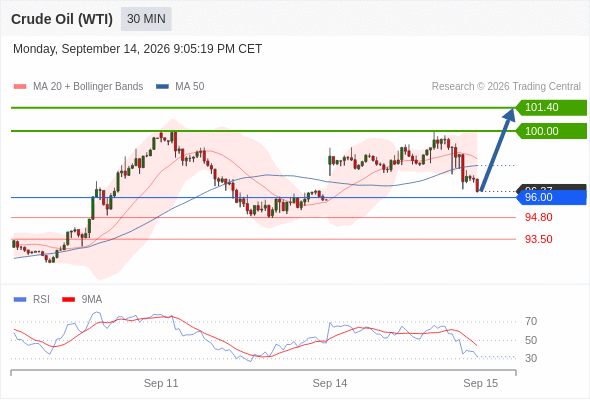Image resolution: width=590 pixels, height=400 pixels.
Task: Select the 100.00 green resistance price tag
Action: (x=551, y=131)
